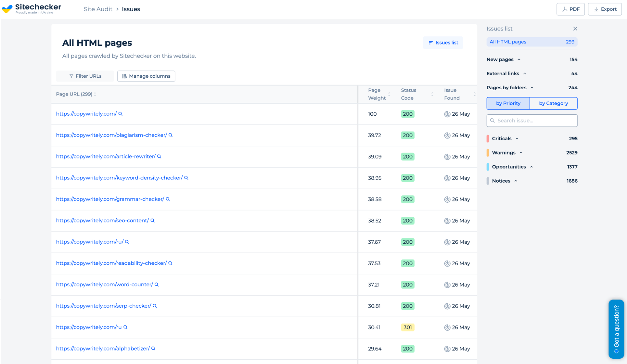The height and width of the screenshot is (364, 627).
Task: Select the by Category tab
Action: point(554,103)
